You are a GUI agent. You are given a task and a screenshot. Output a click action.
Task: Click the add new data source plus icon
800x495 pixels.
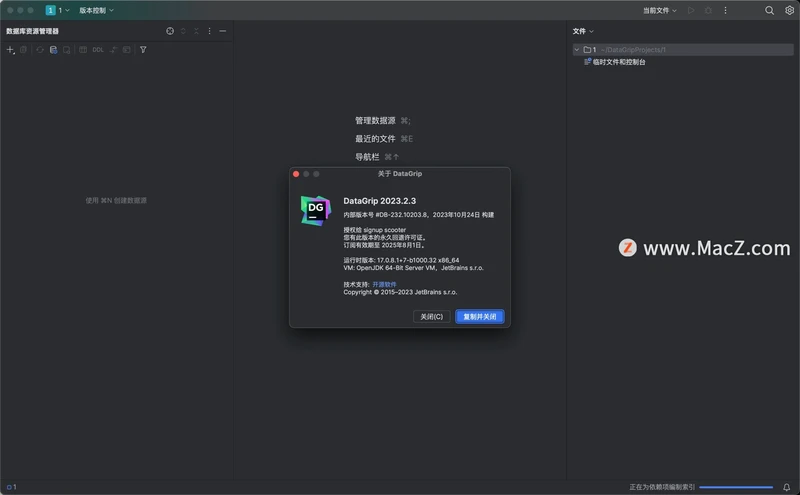pyautogui.click(x=10, y=50)
